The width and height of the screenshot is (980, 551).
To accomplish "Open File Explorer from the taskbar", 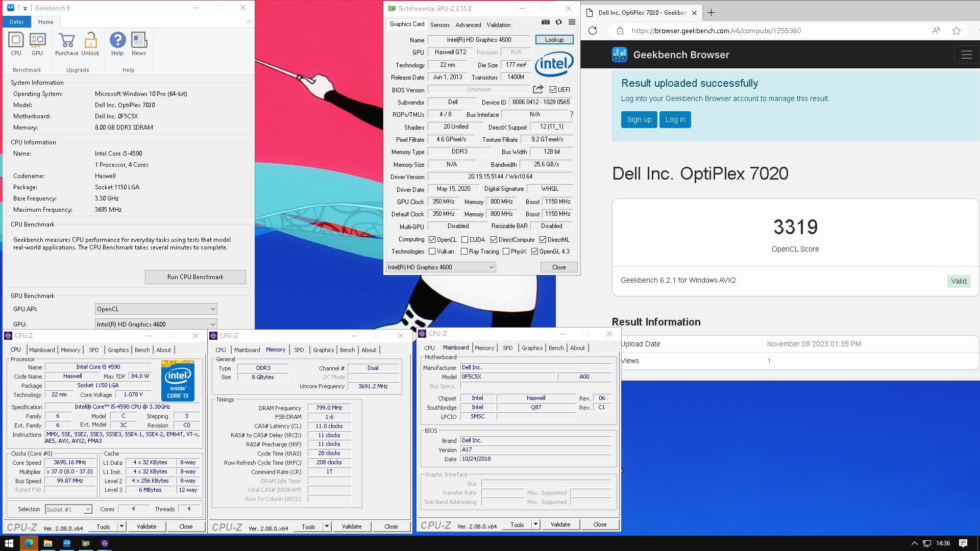I will point(47,543).
